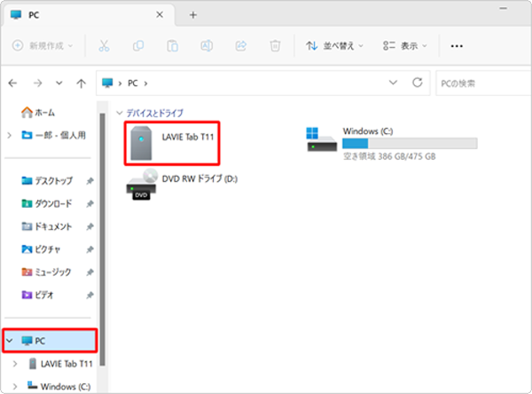Image resolution: width=532 pixels, height=394 pixels.
Task: Unpin デスクトップ via its pin icon
Action: [x=90, y=181]
